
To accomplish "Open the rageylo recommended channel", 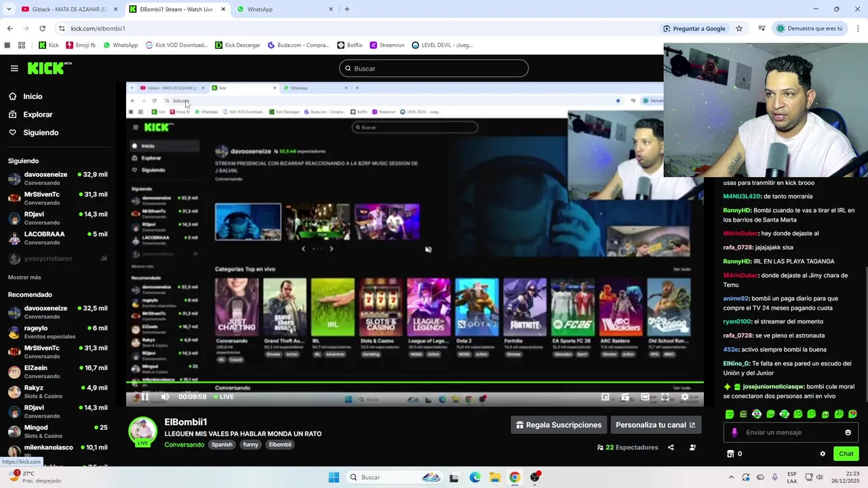I will (x=58, y=332).
